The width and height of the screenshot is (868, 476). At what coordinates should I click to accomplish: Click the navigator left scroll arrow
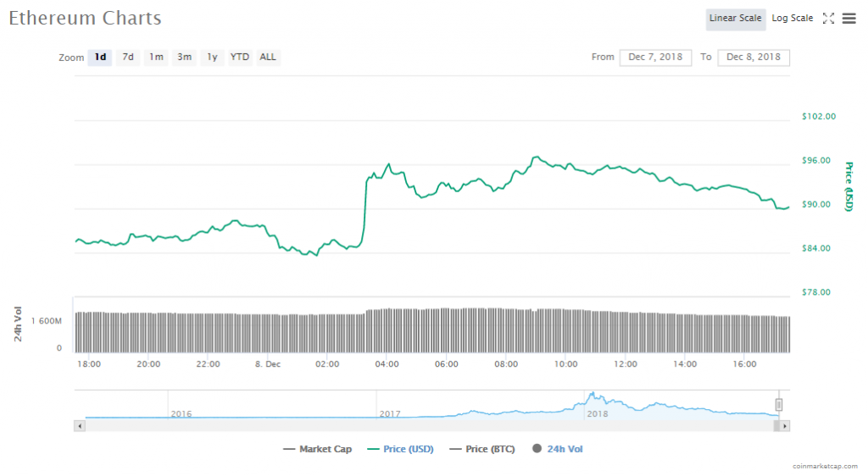click(x=81, y=425)
